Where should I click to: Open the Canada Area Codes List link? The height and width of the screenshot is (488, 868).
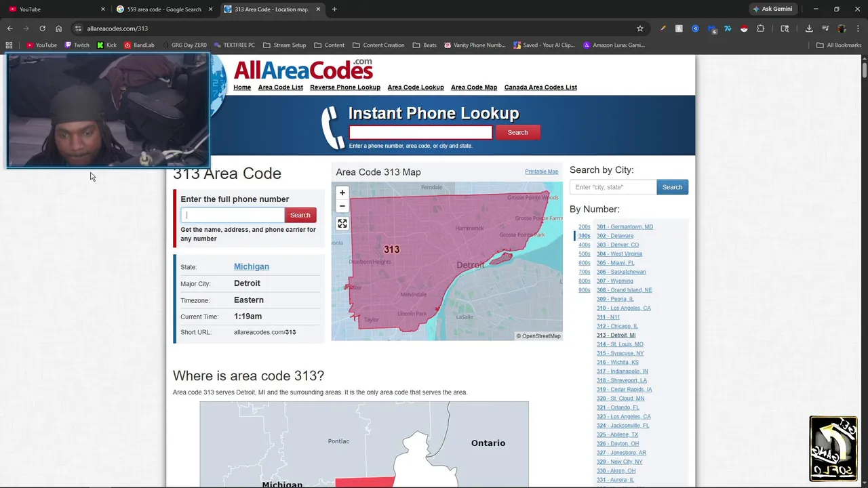540,87
